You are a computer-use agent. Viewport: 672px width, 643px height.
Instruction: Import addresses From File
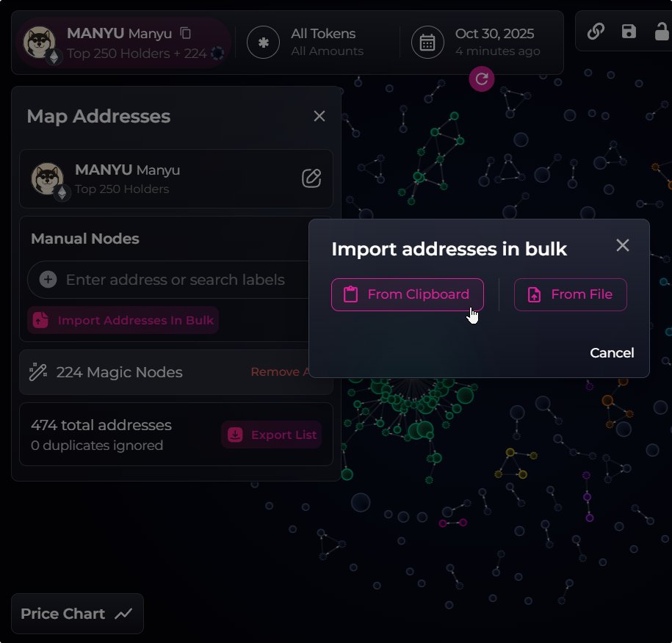coord(570,294)
